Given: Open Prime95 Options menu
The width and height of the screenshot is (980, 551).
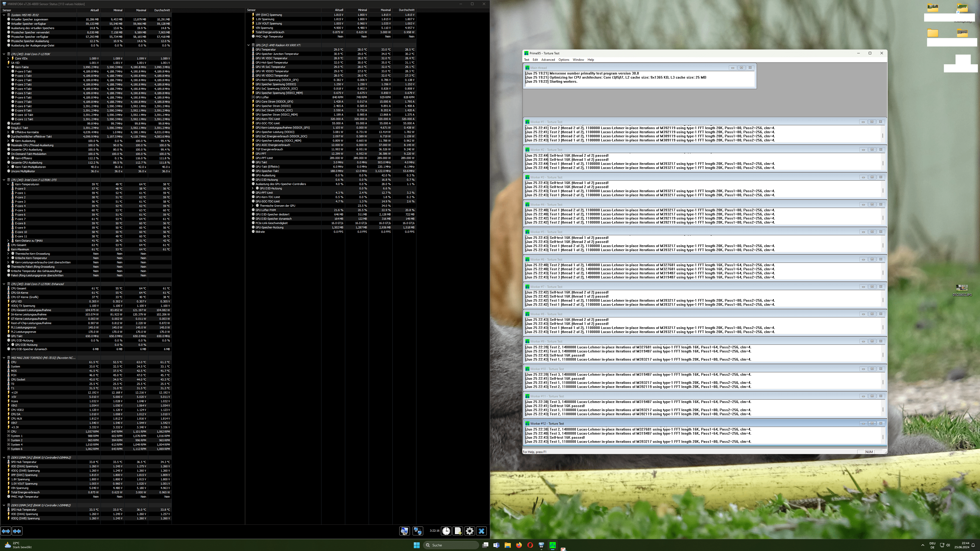Looking at the screenshot, I should pyautogui.click(x=563, y=60).
